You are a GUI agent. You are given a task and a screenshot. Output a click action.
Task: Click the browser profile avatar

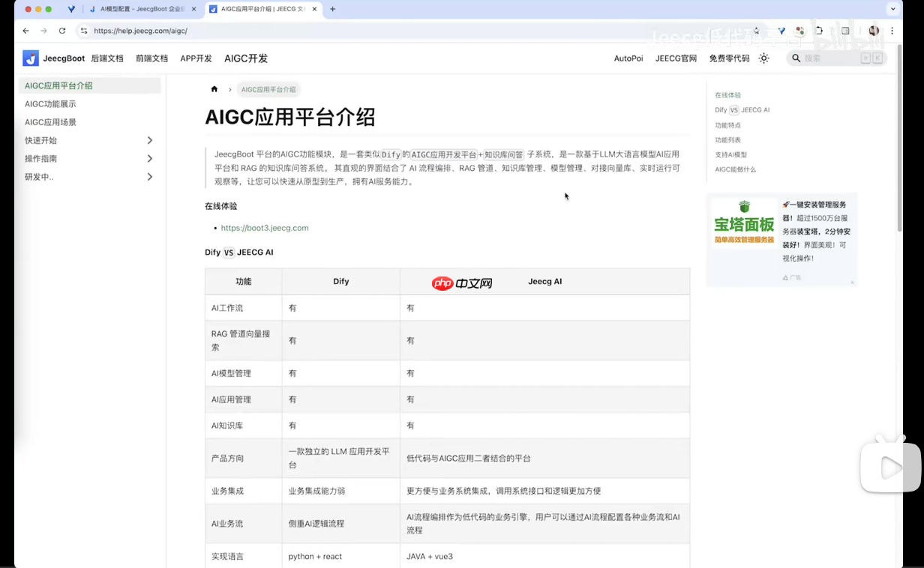873,31
